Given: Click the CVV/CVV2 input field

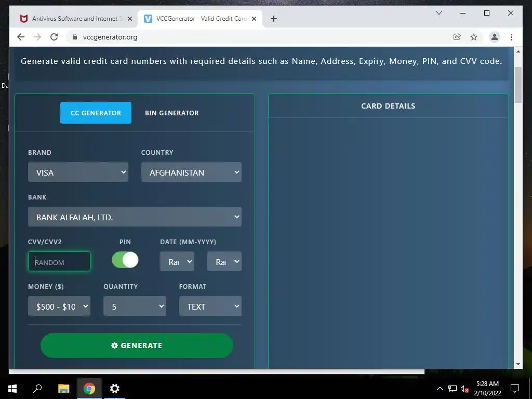Looking at the screenshot, I should pos(59,262).
